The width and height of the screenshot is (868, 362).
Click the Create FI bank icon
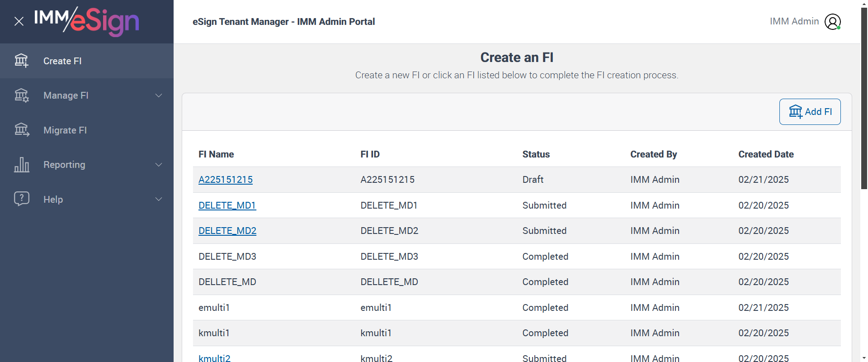[x=21, y=61]
